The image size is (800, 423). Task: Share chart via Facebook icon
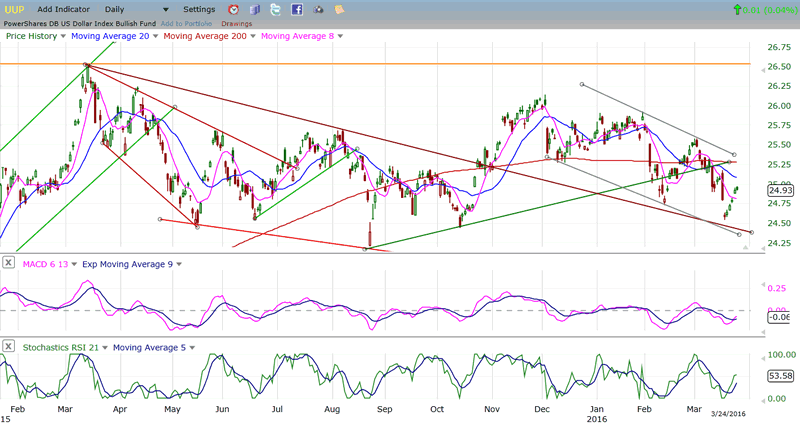click(297, 9)
